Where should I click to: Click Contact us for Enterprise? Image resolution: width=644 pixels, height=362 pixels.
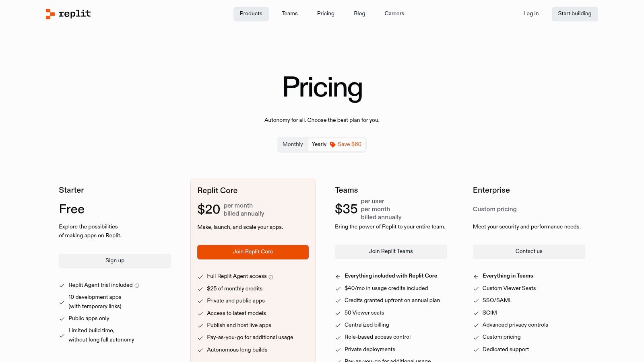click(x=529, y=251)
